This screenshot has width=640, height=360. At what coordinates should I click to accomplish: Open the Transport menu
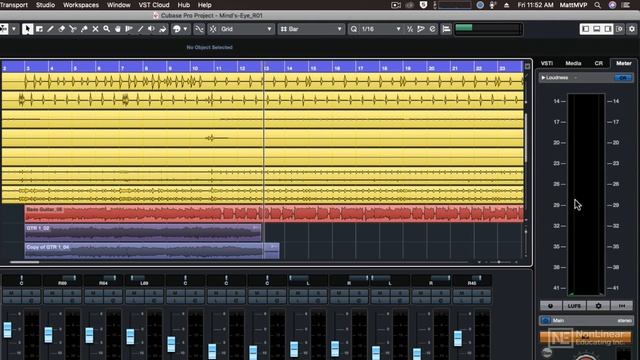coord(13,5)
